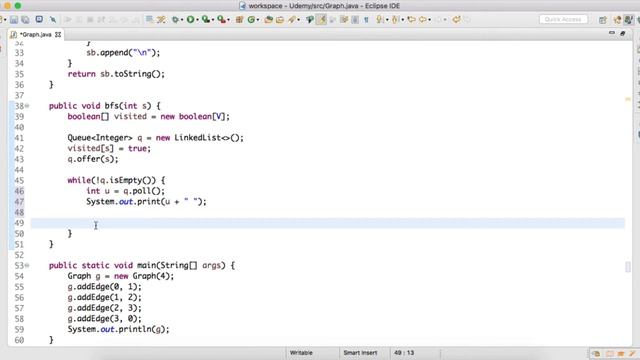The width and height of the screenshot is (640, 360).
Task: Open the Coverage dropdown arrow
Action: point(213,20)
